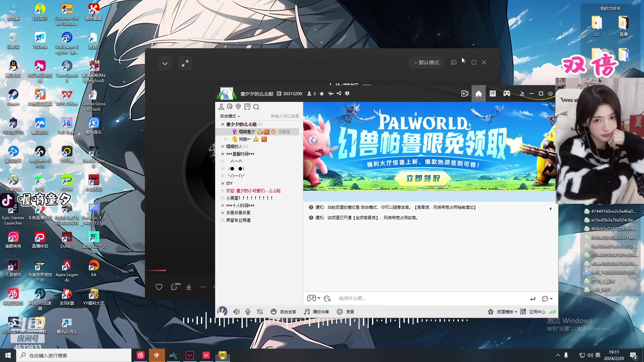Open Windows Start menu

tap(8, 355)
